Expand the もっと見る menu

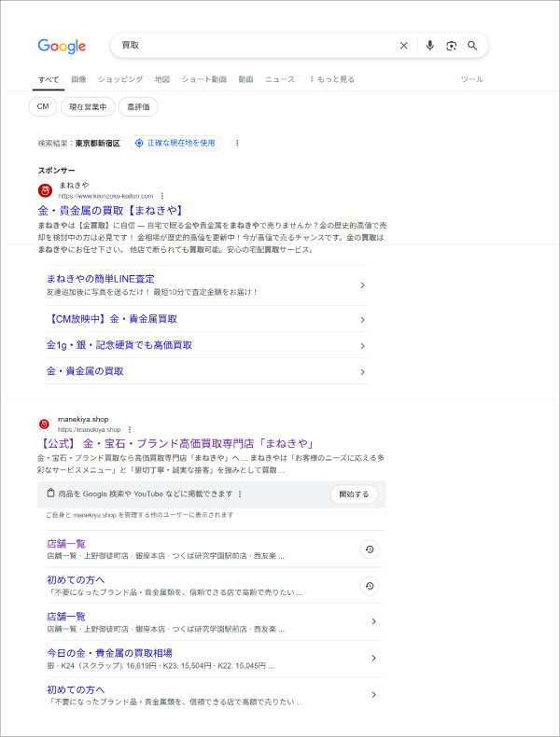[332, 79]
